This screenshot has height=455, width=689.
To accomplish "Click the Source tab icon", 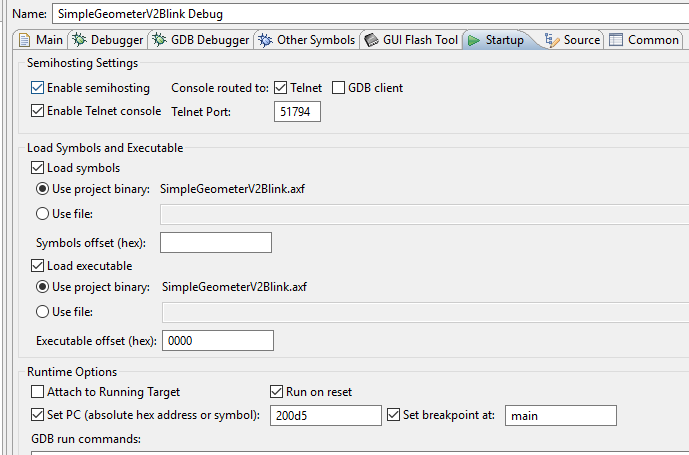I will (x=553, y=40).
